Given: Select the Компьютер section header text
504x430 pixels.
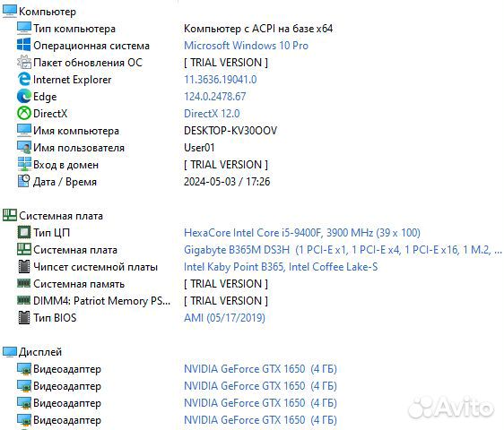Looking at the screenshot, I should click(48, 12).
